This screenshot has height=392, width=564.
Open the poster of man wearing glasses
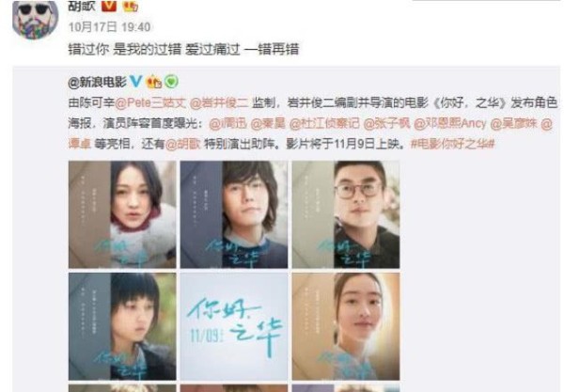(346, 214)
